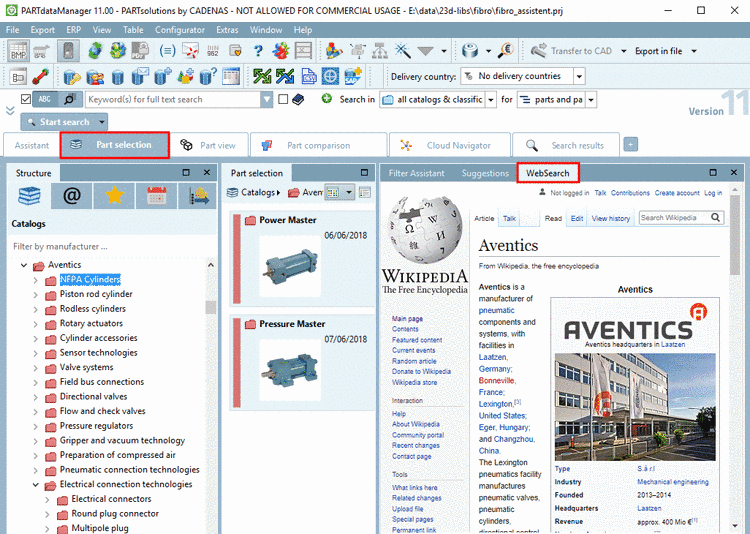750x534 pixels.
Task: Click the BMP export toolbar icon
Action: pyautogui.click(x=19, y=51)
